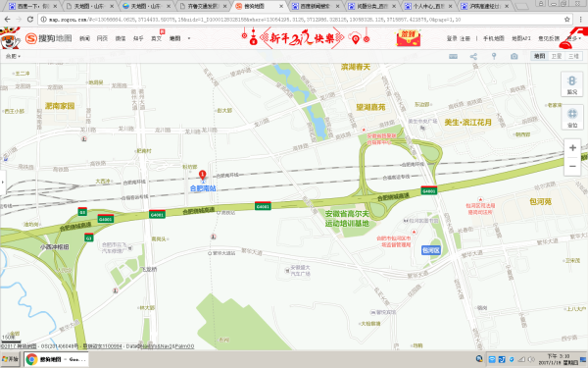The width and height of the screenshot is (588, 368).
Task: Reload the page with refresh icon
Action: 30,20
